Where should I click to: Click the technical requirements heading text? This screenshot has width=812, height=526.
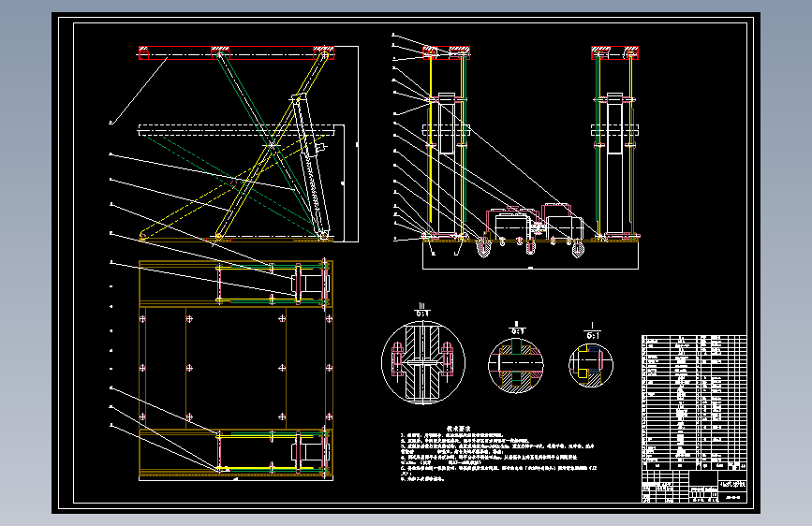pyautogui.click(x=458, y=429)
